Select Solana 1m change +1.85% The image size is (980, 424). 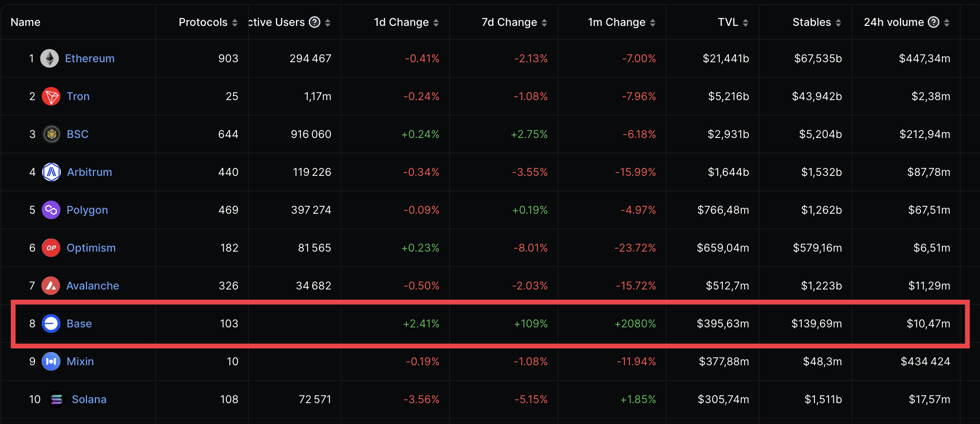tap(638, 399)
